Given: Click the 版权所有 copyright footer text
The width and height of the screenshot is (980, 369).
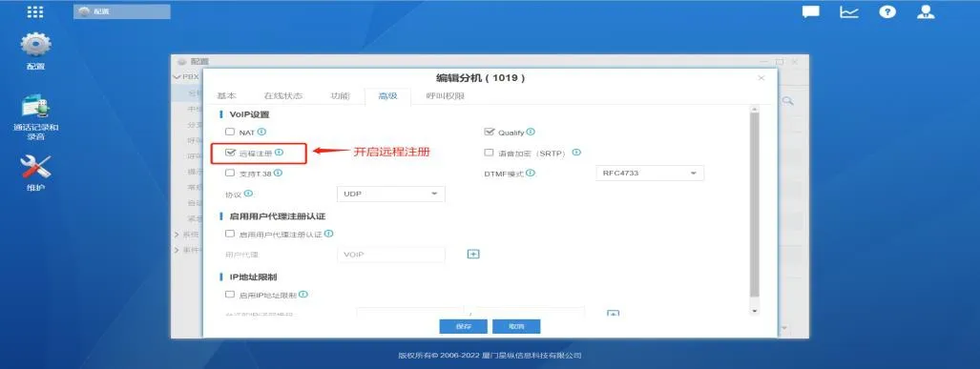Looking at the screenshot, I should [490, 356].
